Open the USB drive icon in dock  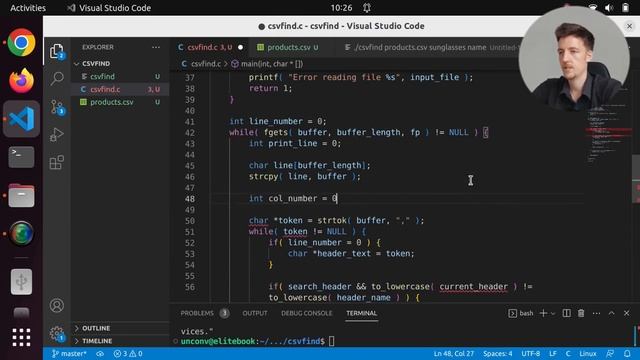(x=21, y=282)
